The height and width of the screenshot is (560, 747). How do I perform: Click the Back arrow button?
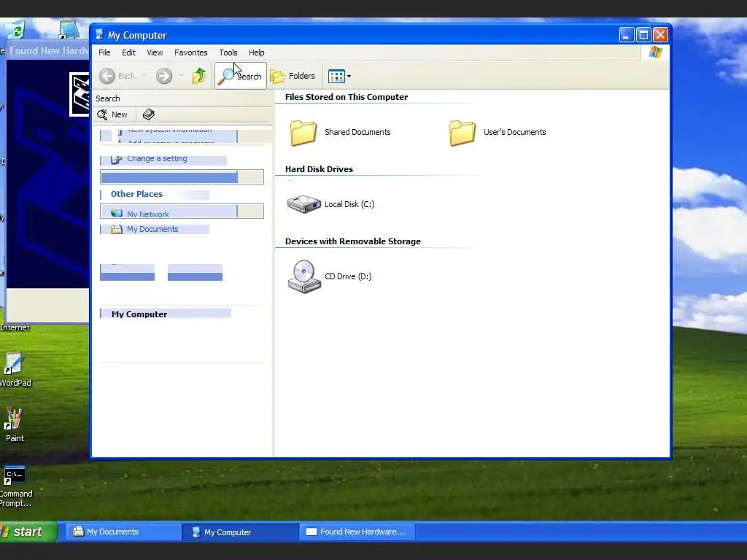[x=117, y=76]
